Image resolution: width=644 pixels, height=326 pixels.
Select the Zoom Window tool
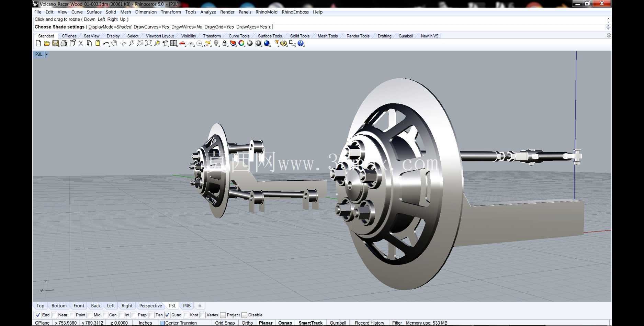[x=140, y=43]
